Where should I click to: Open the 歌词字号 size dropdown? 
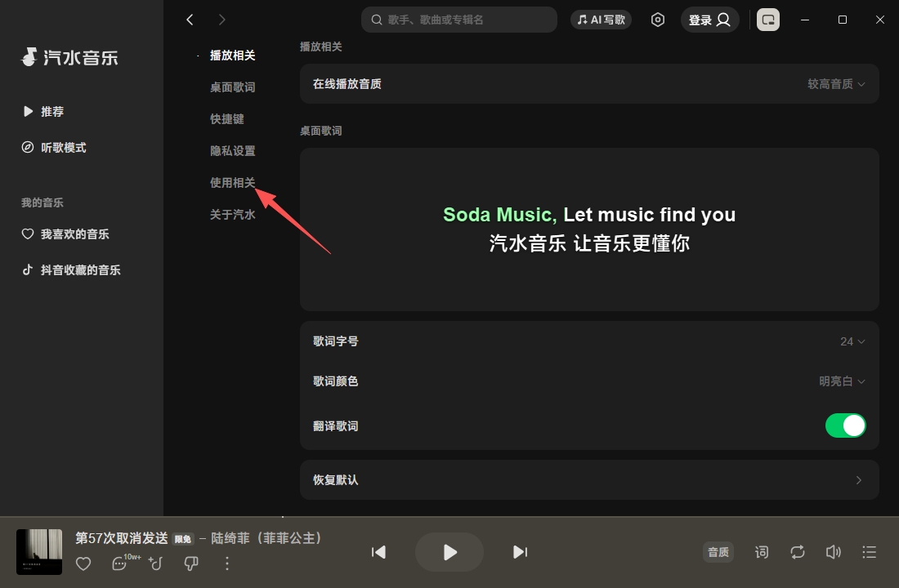point(852,341)
